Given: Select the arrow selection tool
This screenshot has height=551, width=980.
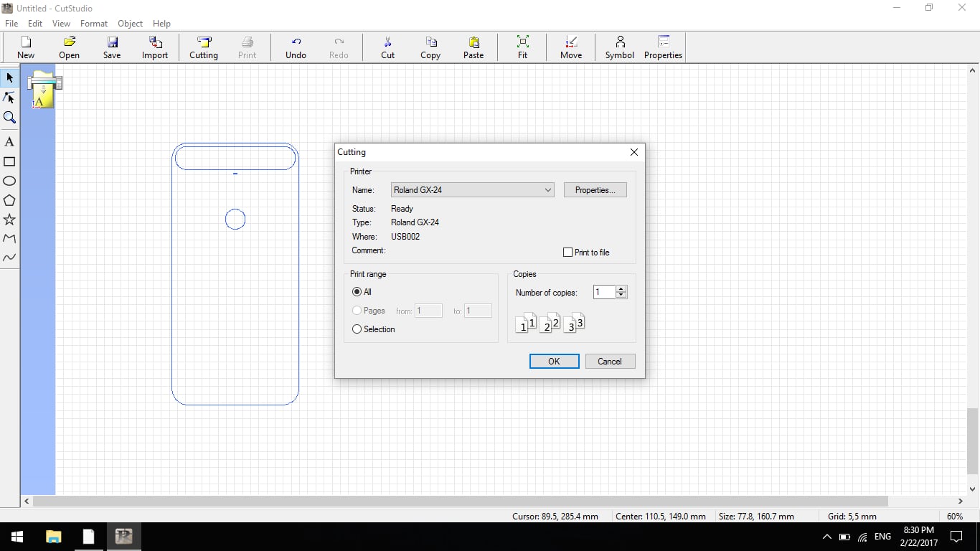Looking at the screenshot, I should [x=9, y=77].
